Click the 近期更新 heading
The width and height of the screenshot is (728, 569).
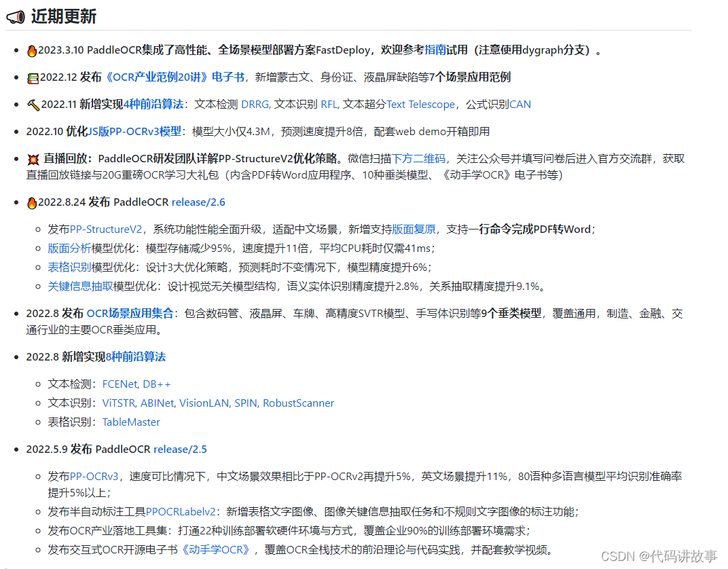pos(64,17)
